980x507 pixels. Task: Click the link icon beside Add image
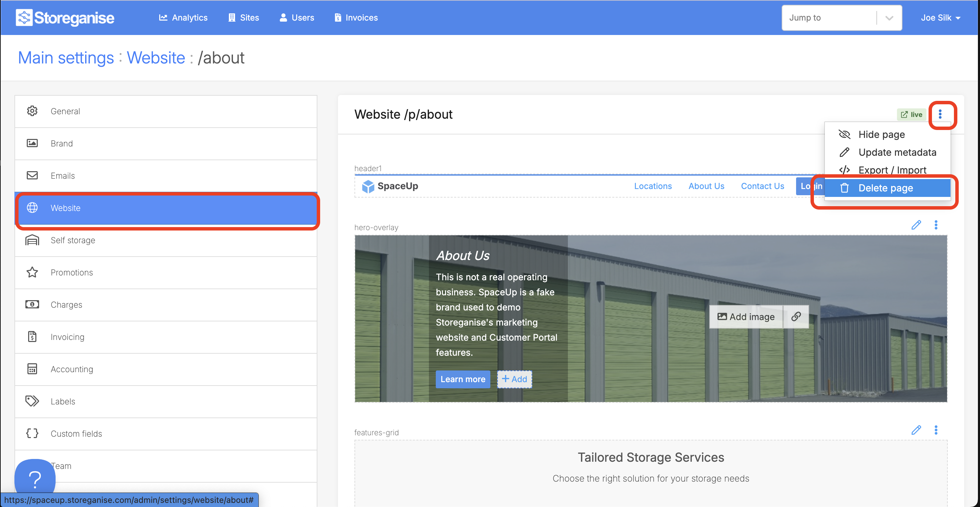click(x=796, y=317)
